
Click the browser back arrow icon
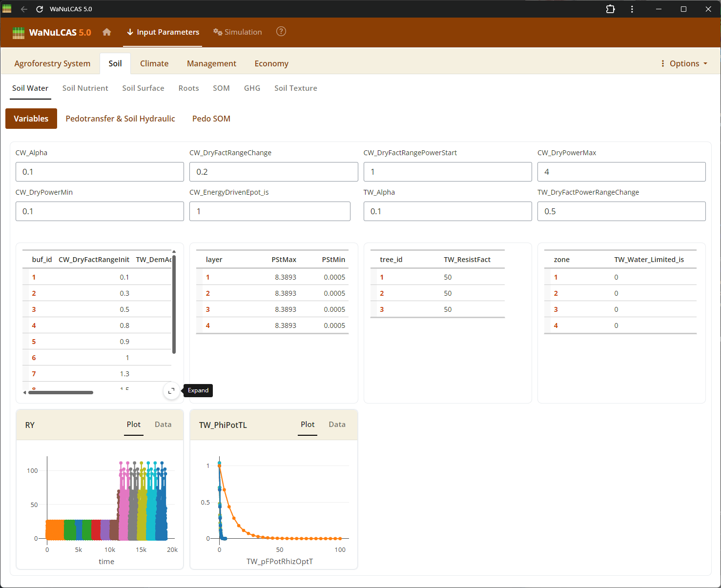pos(24,9)
